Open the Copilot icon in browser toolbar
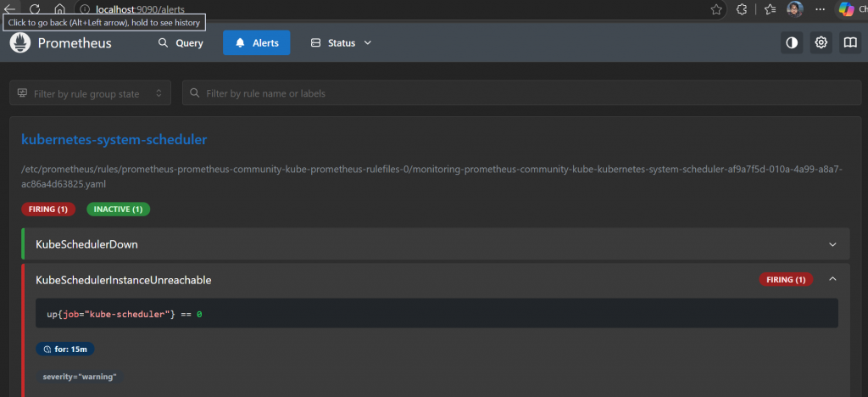This screenshot has height=397, width=868. point(846,9)
